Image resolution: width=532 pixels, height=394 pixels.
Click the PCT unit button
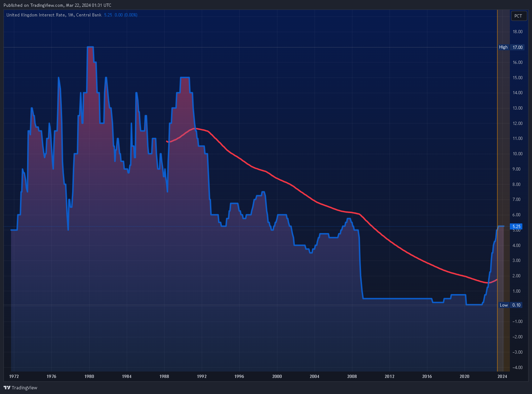[x=518, y=16]
